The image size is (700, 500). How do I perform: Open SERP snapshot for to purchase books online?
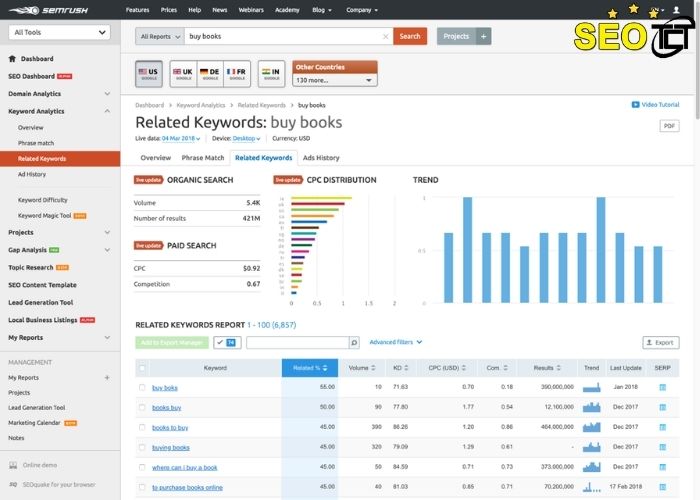(662, 487)
